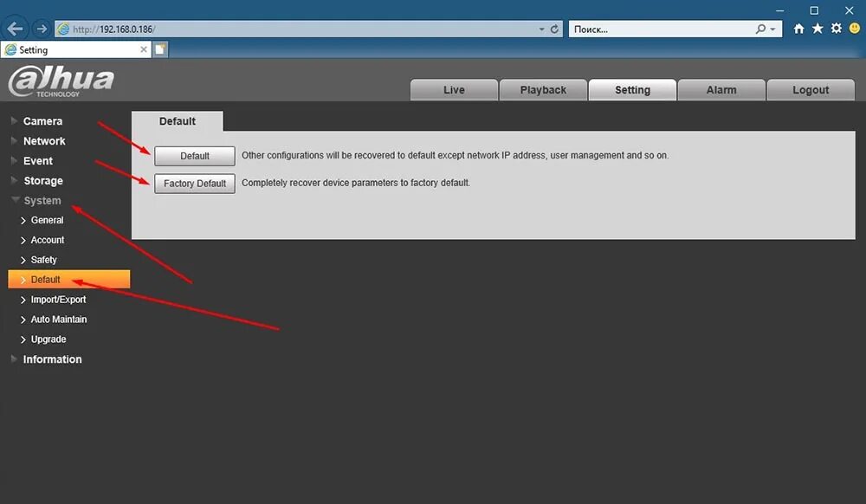Maximize the browser window
The width and height of the screenshot is (866, 504).
[x=814, y=10]
